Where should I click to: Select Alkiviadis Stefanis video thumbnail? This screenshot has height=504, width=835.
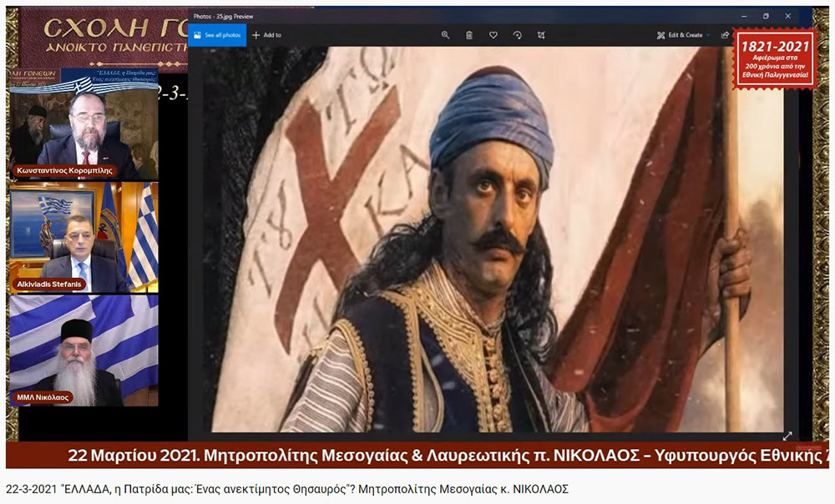pyautogui.click(x=83, y=237)
